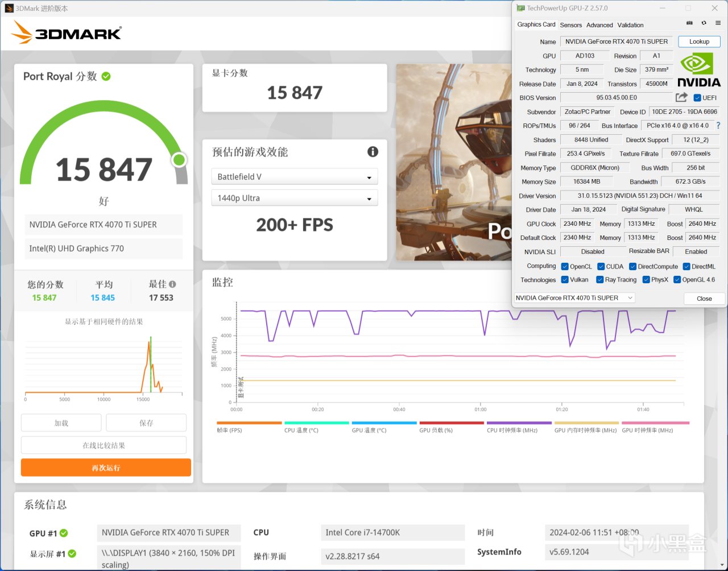Click the BIOS Version value 95.03.45.00.E0
The height and width of the screenshot is (571, 728).
(617, 98)
